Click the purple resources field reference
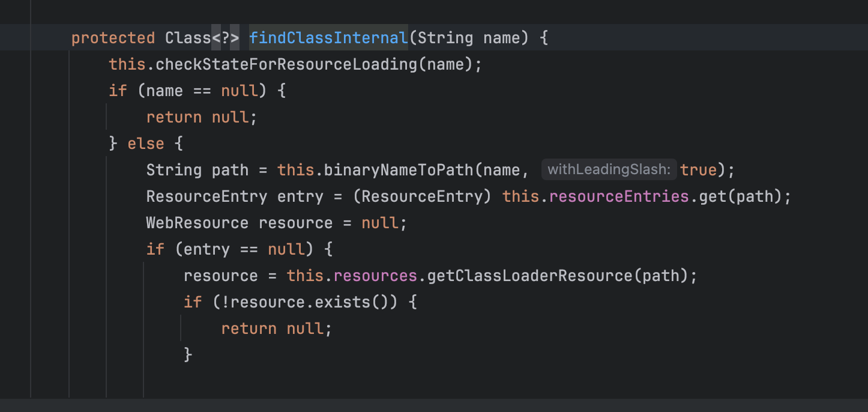Image resolution: width=868 pixels, height=412 pixels. click(x=375, y=276)
